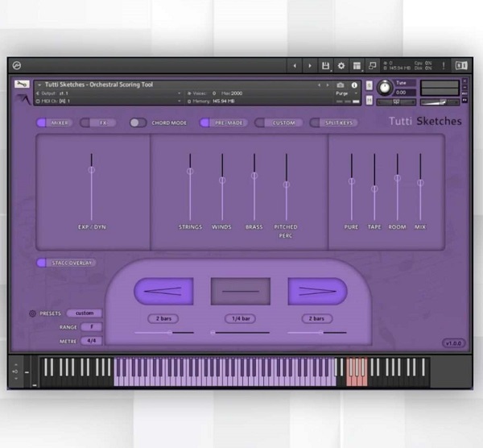Open the Output st. 1 dropdown

click(x=109, y=93)
